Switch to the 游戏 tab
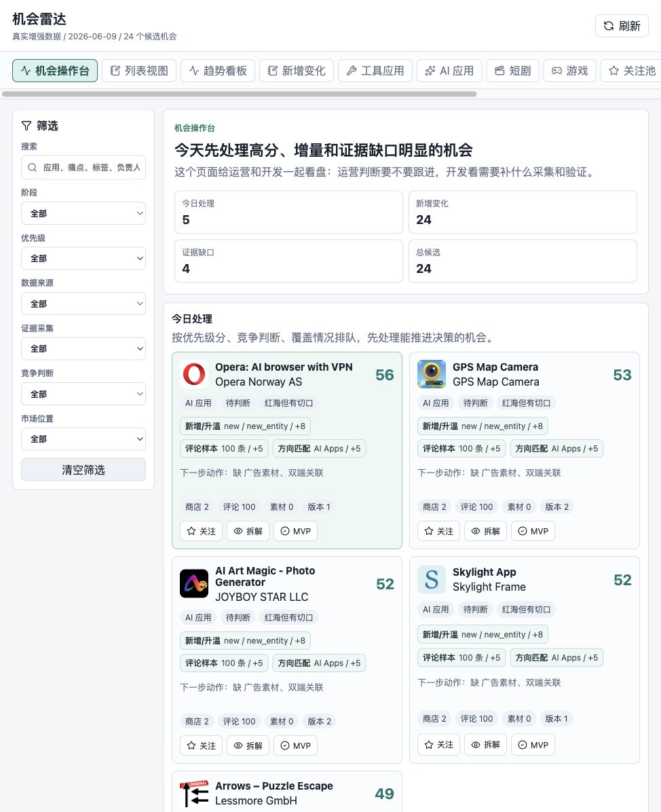The height and width of the screenshot is (812, 661). point(570,71)
